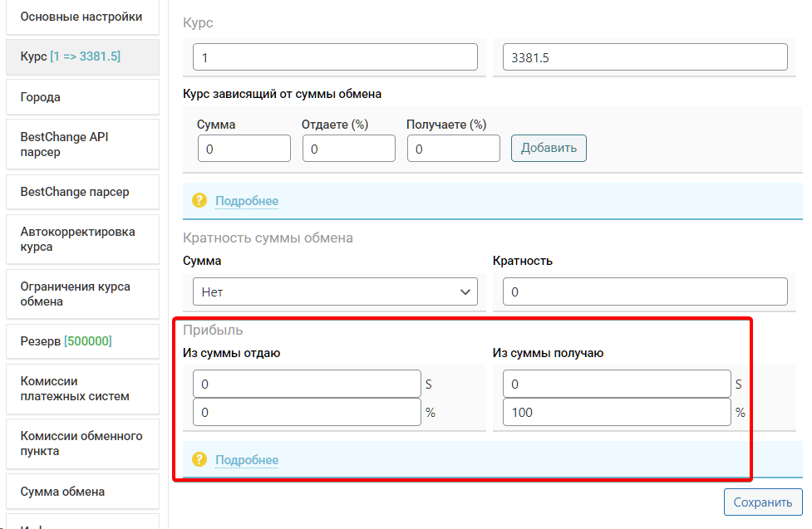Click the question mark icon in Прибыль section
Image resolution: width=812 pixels, height=529 pixels.
point(199,459)
